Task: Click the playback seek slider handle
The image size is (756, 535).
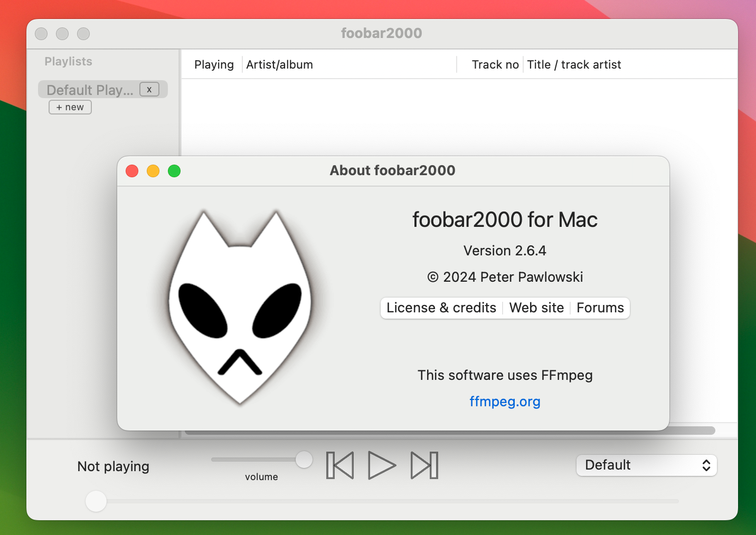Action: [96, 501]
